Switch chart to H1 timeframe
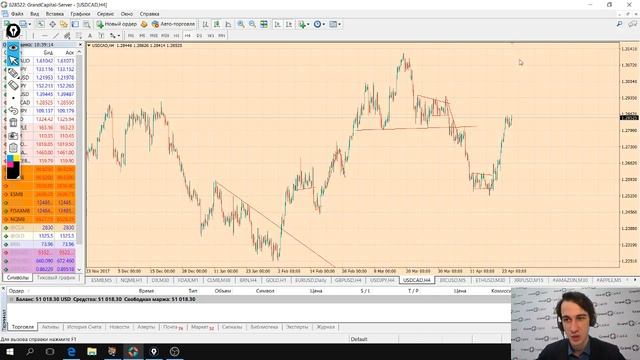 pos(176,36)
